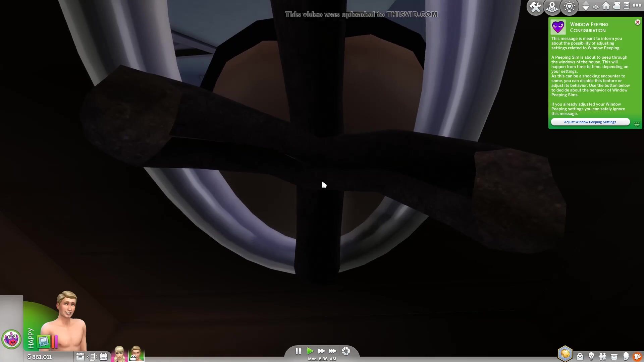Viewport: 644px width, 362px height.
Task: Set game speed to ultra fast-forward
Action: pyautogui.click(x=332, y=351)
